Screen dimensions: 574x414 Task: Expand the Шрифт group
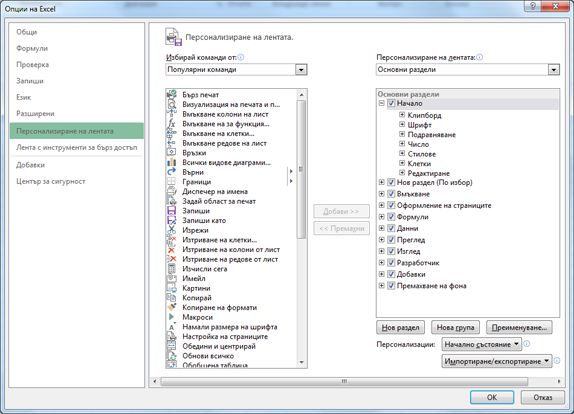pyautogui.click(x=402, y=125)
